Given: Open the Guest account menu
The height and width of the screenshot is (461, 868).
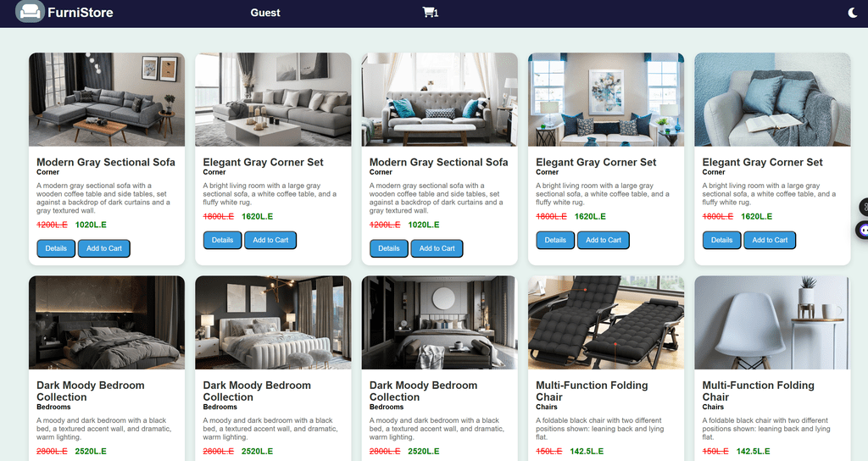Looking at the screenshot, I should pyautogui.click(x=265, y=12).
